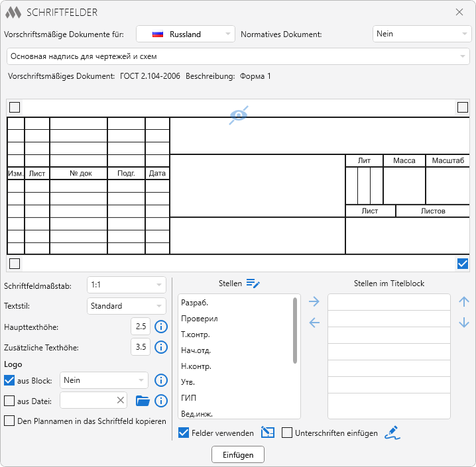The image size is (476, 467).
Task: Move selected title block entry down
Action: [464, 323]
